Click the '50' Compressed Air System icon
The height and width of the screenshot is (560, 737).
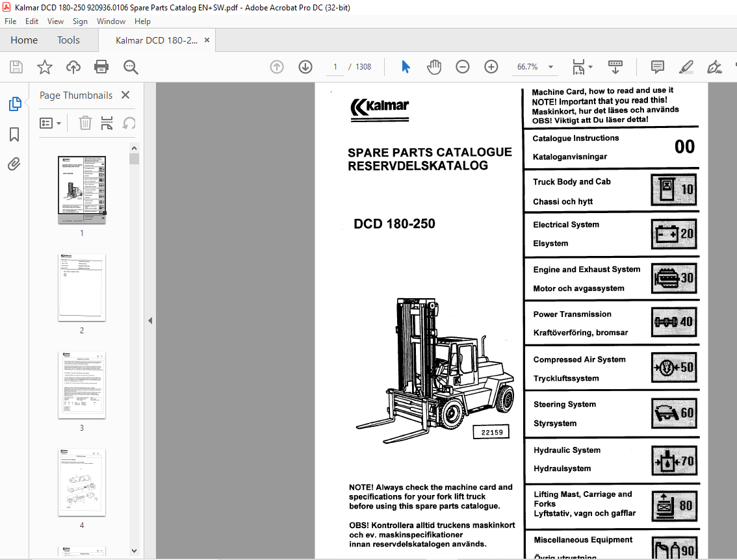(x=674, y=368)
